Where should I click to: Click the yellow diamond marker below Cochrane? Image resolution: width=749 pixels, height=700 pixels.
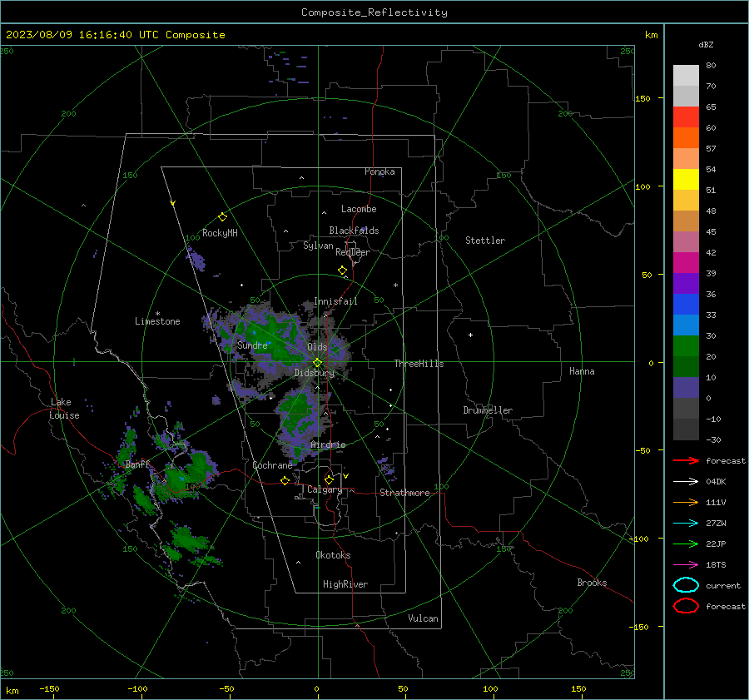point(285,481)
